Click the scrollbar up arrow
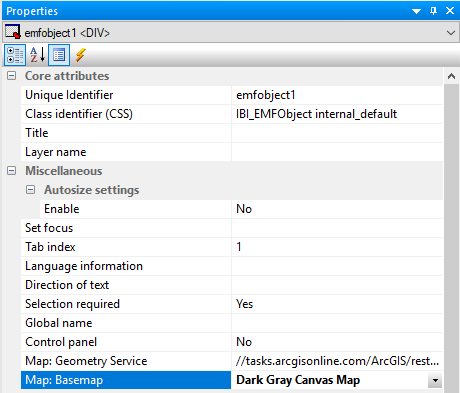This screenshot has width=460, height=393. pyautogui.click(x=452, y=76)
